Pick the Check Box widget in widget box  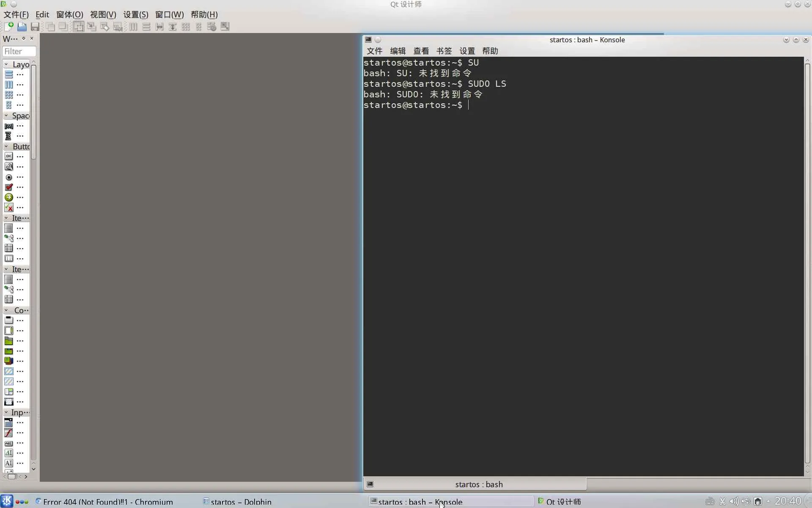click(9, 187)
